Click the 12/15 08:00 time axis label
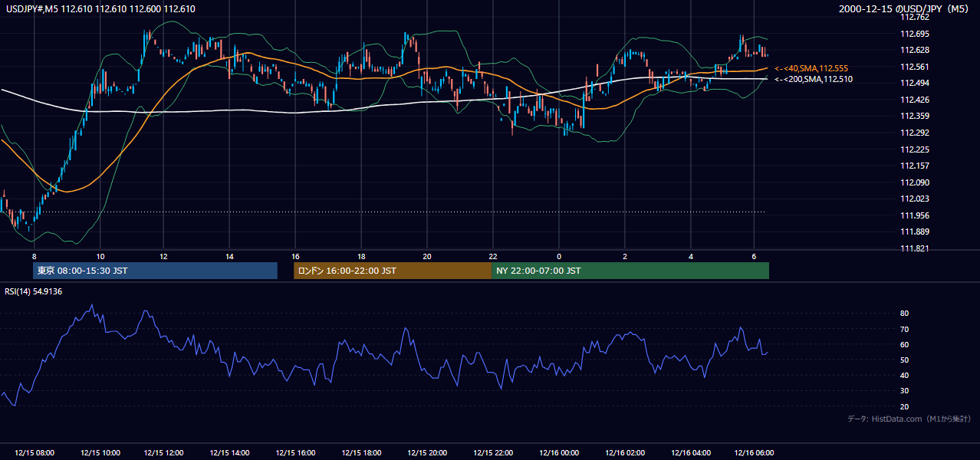Screen dimensions: 980x460 tap(34, 452)
